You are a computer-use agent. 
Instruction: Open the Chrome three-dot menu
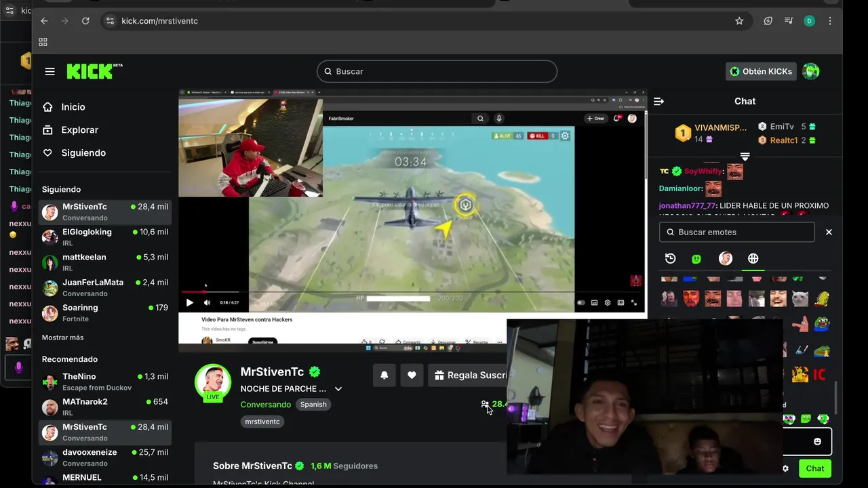(830, 21)
